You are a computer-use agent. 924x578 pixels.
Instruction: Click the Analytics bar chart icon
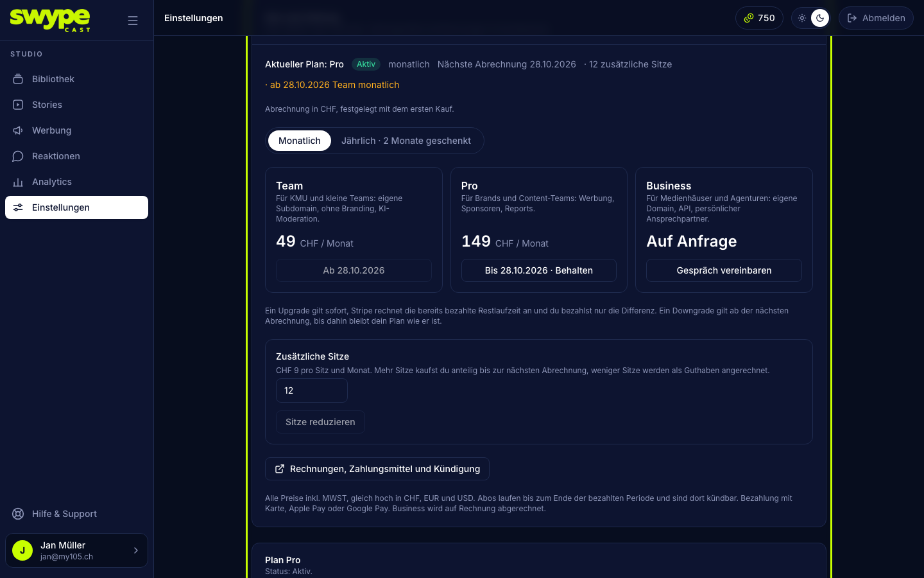18,182
